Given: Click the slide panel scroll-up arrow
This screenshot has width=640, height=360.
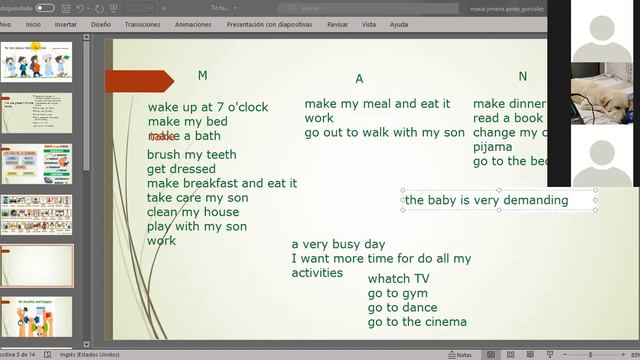Looking at the screenshot, I should [x=86, y=37].
